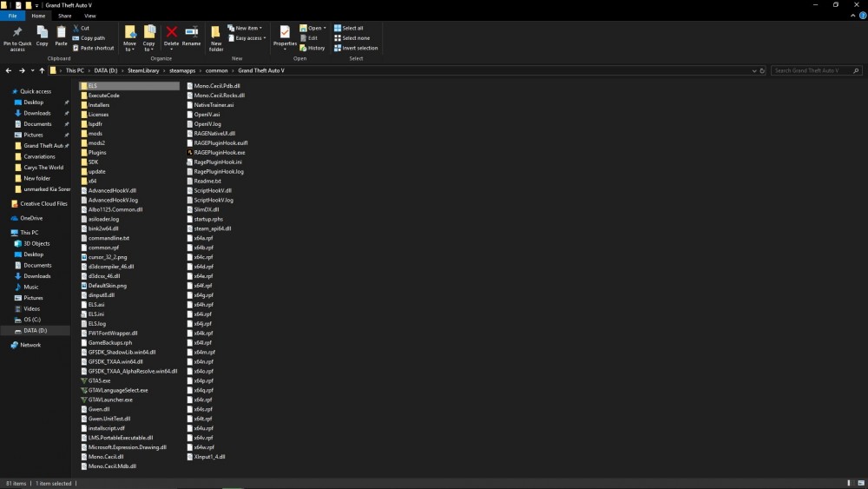Click the red Delete icon
Viewport: 868px width, 489px height.
[x=172, y=31]
